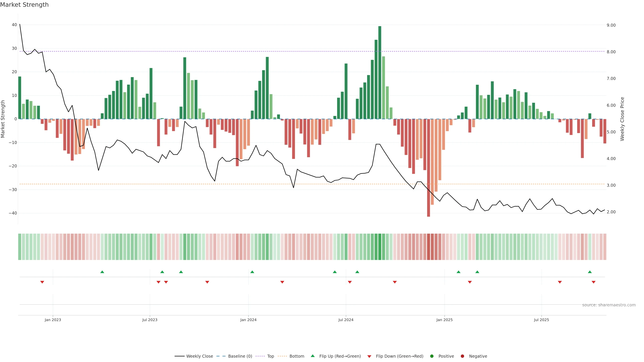This screenshot has width=644, height=362.
Task: Click the first red flip-down triangle marker
Action: [42, 282]
